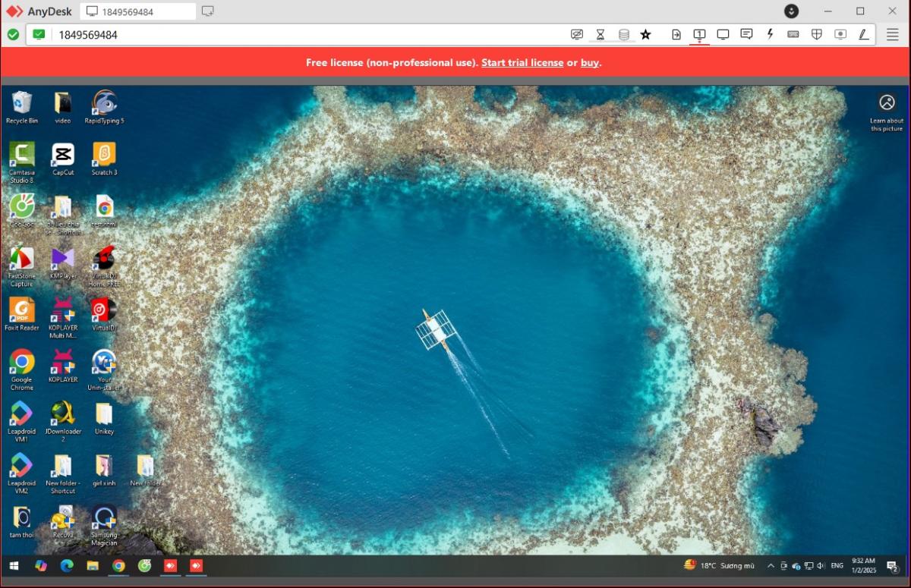The image size is (911, 588).
Task: Switch to the 1849569484 session tab
Action: (x=137, y=11)
